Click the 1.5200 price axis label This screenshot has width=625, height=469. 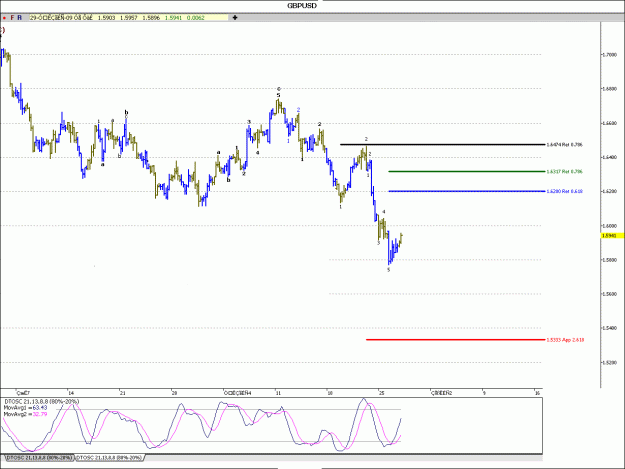pyautogui.click(x=609, y=362)
